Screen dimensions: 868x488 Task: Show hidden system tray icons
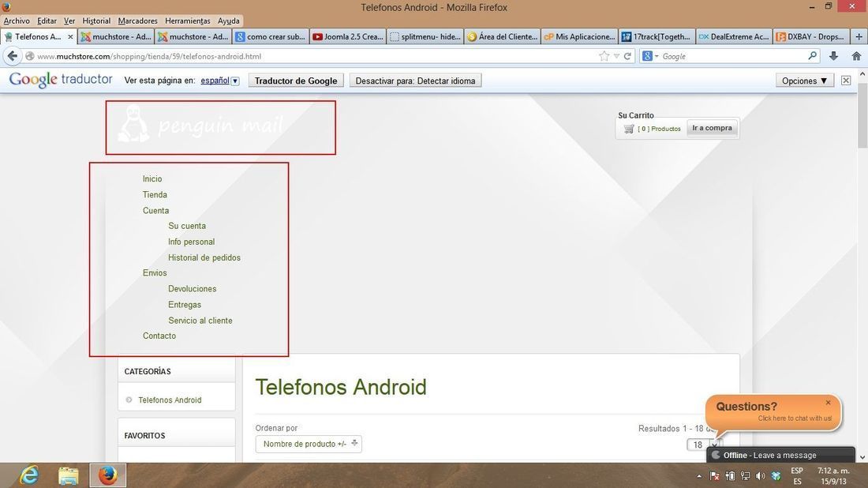click(x=699, y=476)
